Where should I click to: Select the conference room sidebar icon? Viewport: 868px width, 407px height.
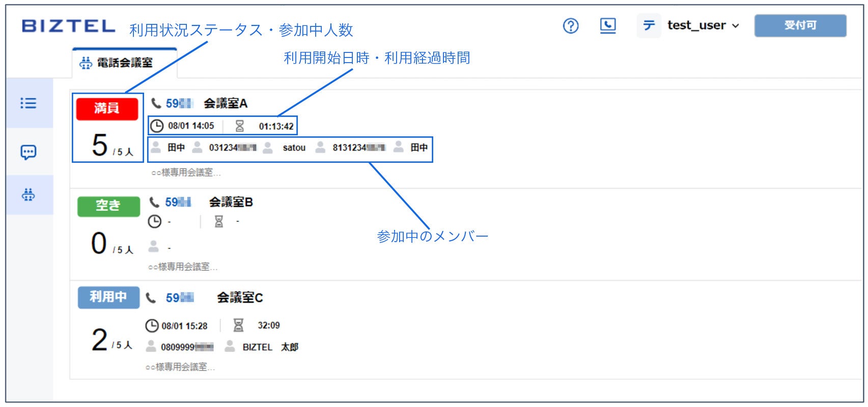[29, 194]
